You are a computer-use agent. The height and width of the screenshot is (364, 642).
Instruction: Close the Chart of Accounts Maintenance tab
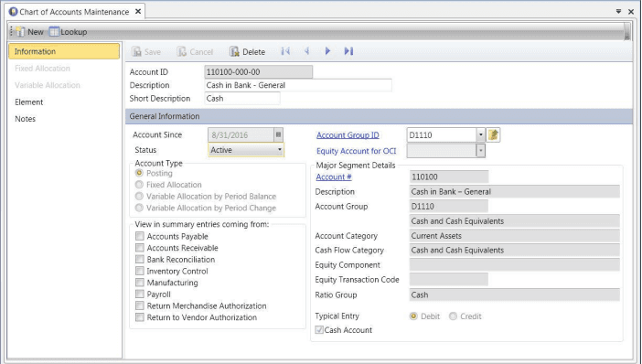[138, 12]
